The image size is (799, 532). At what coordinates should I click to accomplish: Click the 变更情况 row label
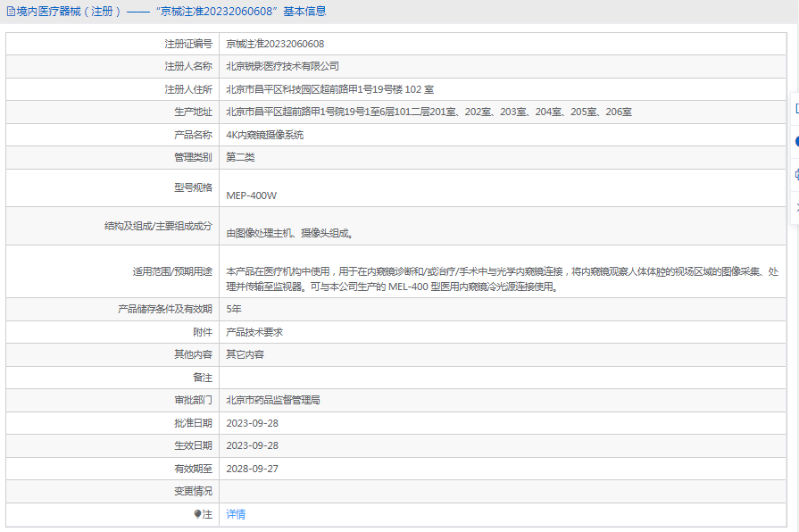click(193, 491)
